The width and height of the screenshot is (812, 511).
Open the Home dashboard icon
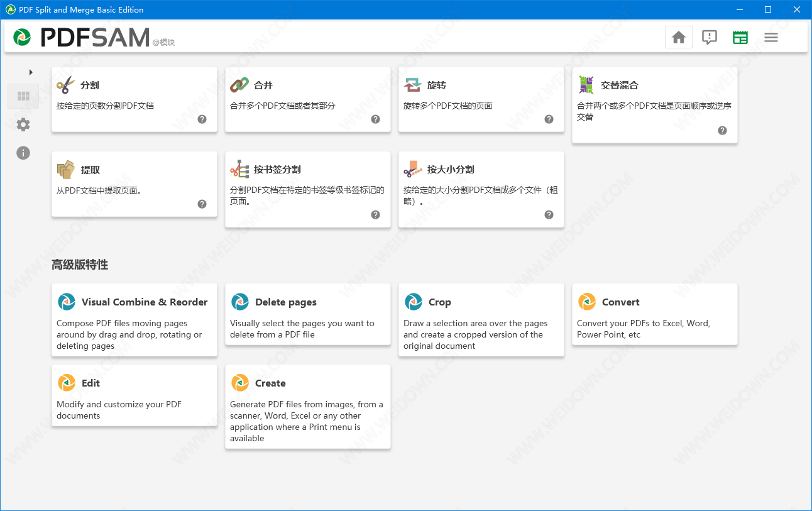pyautogui.click(x=679, y=38)
